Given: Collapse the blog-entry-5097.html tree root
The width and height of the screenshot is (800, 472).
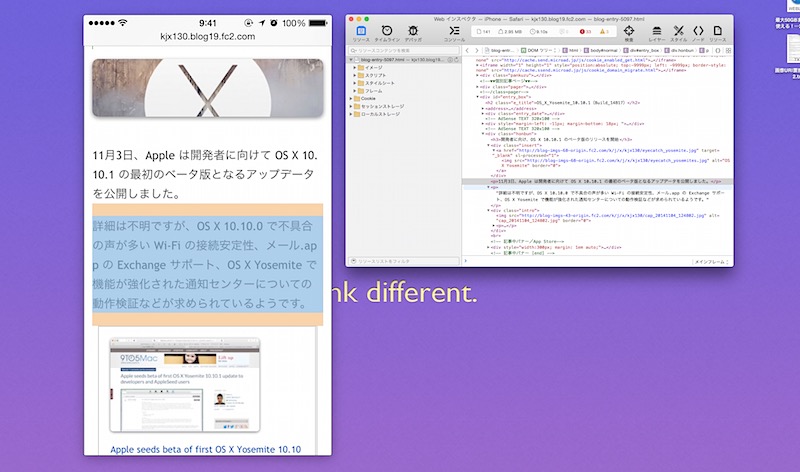Looking at the screenshot, I should (x=351, y=60).
